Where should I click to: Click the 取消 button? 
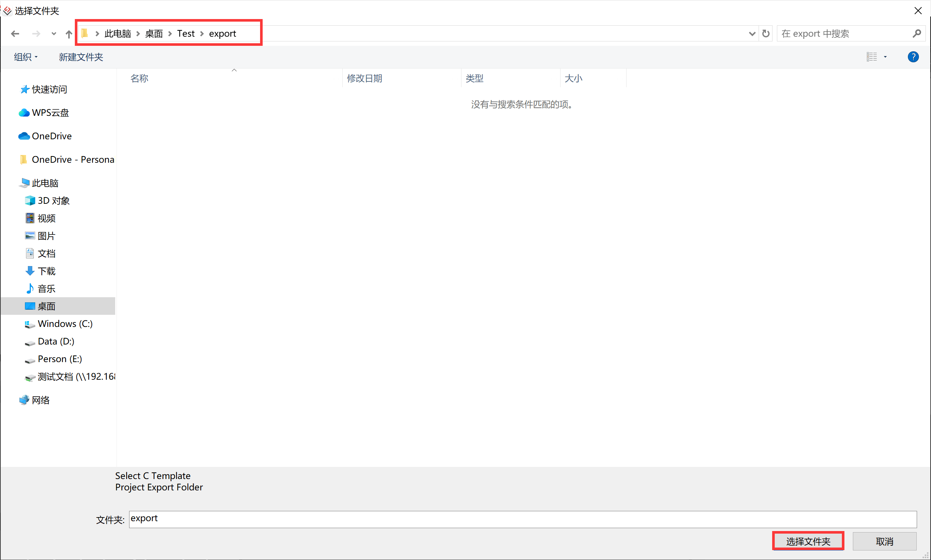click(884, 541)
